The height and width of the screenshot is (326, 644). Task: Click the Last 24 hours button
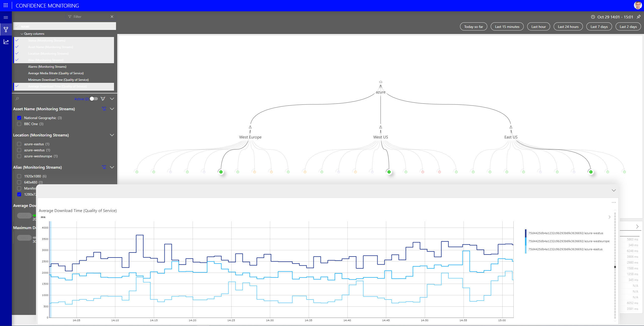coord(568,26)
